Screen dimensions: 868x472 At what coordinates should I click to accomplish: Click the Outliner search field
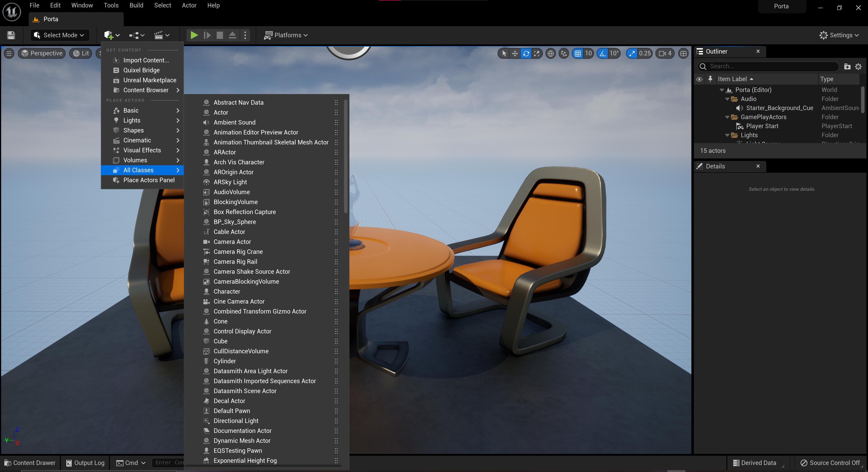pos(772,66)
